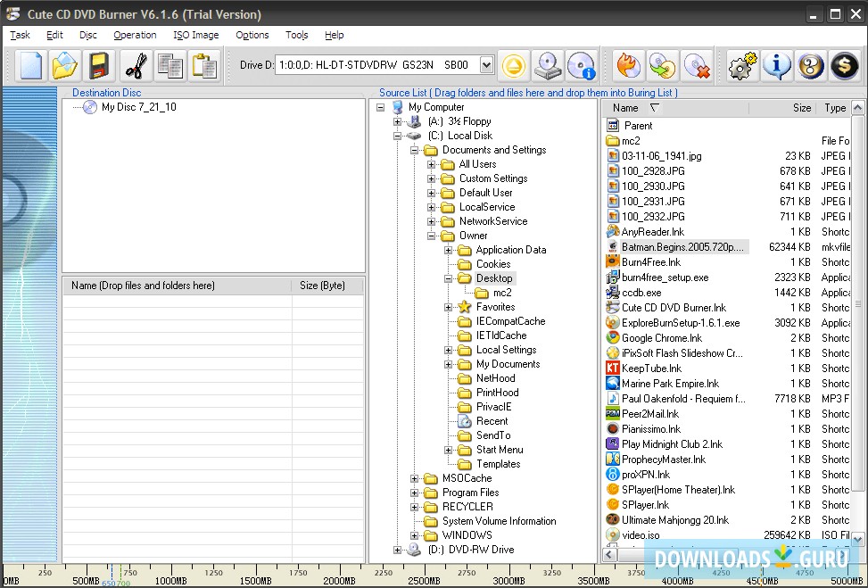Sort files by the Size column header
Screen dimensions: 868x588
[801, 108]
